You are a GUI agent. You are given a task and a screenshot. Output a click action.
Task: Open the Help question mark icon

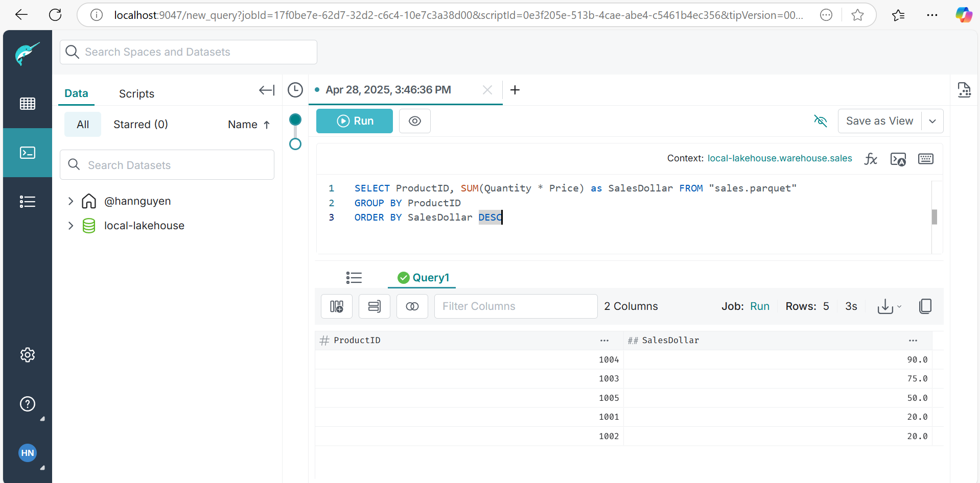28,404
